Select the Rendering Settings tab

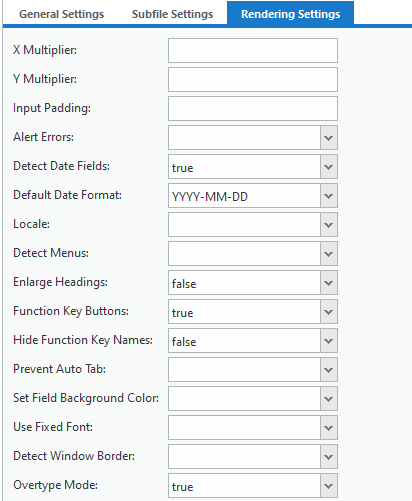click(x=290, y=13)
